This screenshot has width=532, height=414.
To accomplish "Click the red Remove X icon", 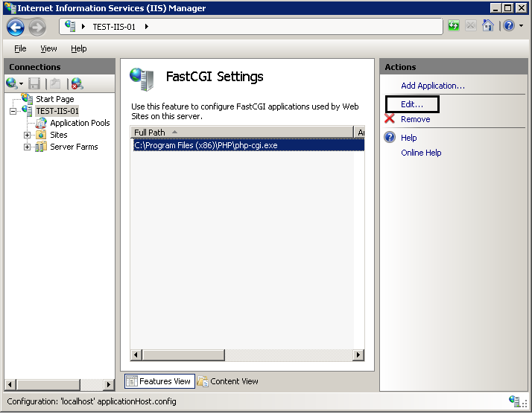I will [390, 119].
